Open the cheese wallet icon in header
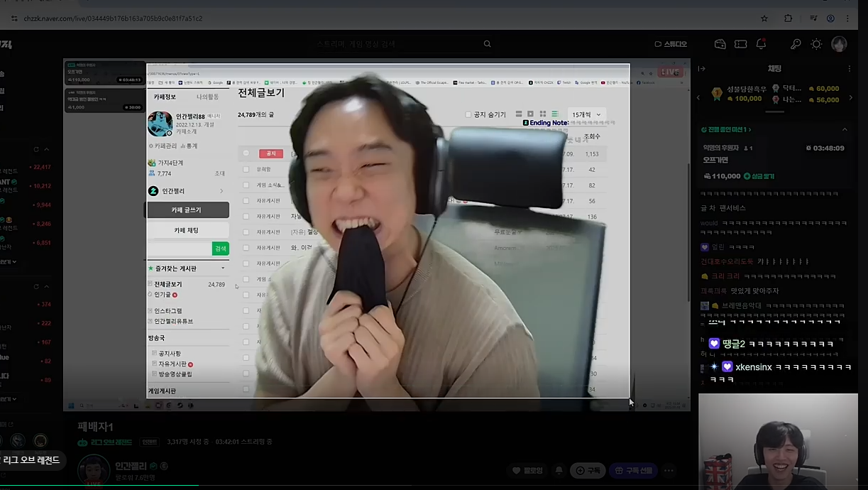868x490 pixels. click(x=720, y=44)
